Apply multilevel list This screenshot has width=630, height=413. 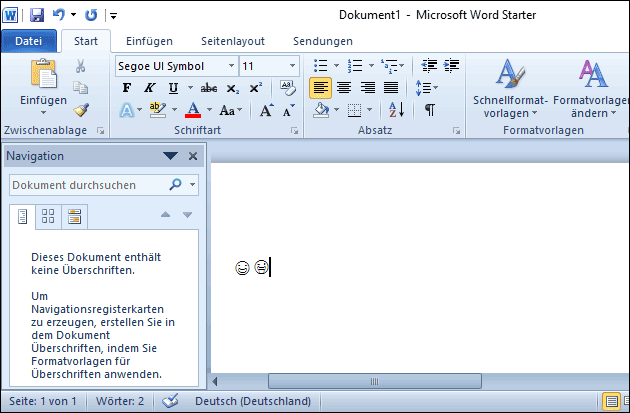pos(389,65)
